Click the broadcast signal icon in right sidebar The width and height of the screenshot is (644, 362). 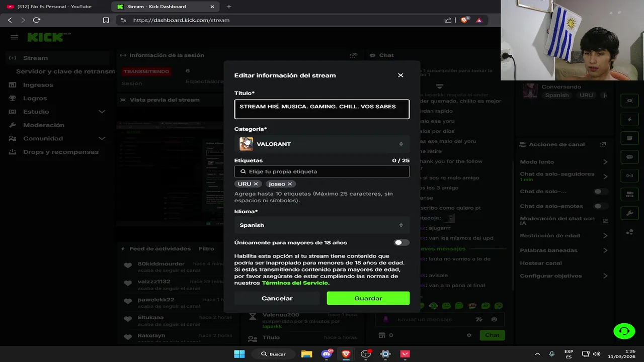pyautogui.click(x=629, y=175)
